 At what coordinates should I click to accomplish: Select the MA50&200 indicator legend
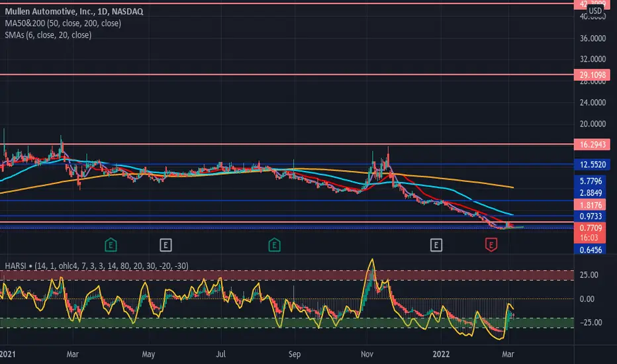[x=63, y=23]
